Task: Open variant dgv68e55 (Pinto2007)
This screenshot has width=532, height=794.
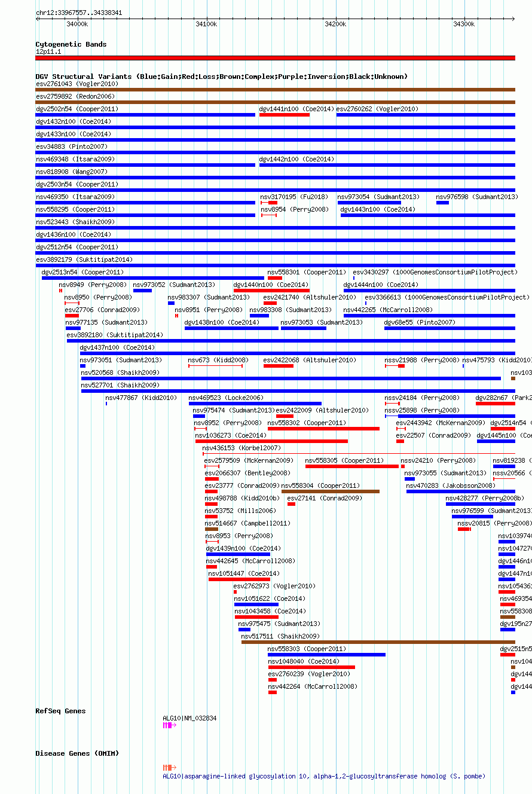Action: coord(420,322)
